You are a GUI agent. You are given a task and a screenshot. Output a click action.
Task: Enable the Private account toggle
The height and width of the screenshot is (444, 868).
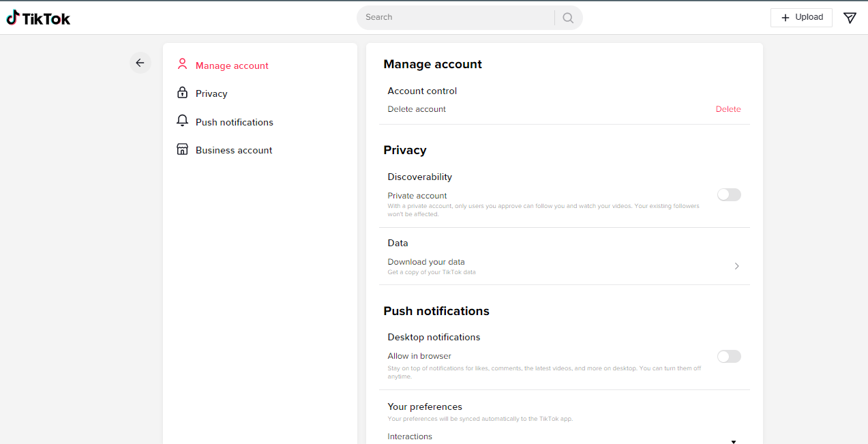point(729,195)
